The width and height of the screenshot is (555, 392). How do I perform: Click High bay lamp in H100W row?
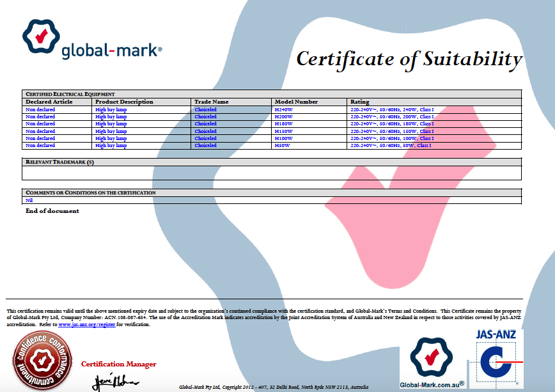pos(111,139)
